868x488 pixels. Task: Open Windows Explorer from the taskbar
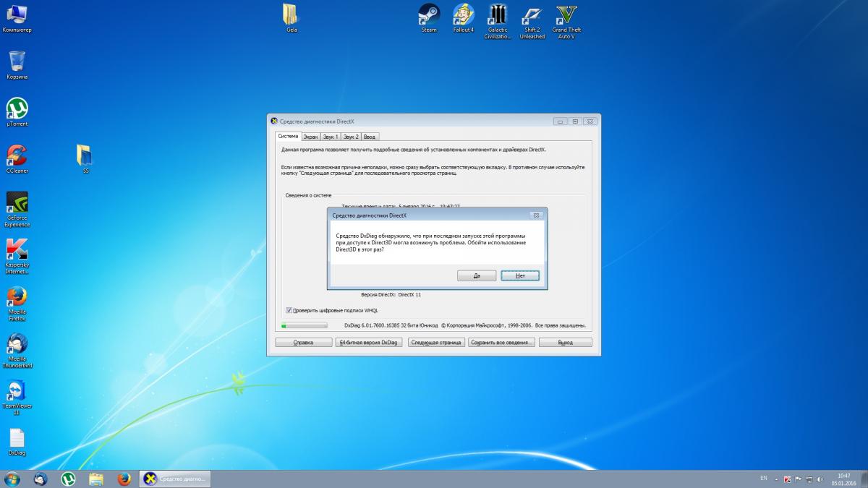(x=95, y=479)
